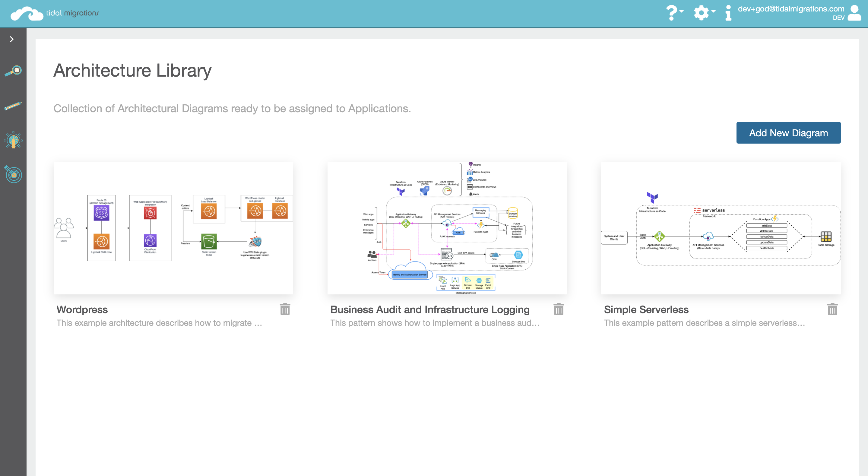Viewport: 868px width, 476px height.
Task: Click the Add New Diagram button
Action: click(x=788, y=133)
